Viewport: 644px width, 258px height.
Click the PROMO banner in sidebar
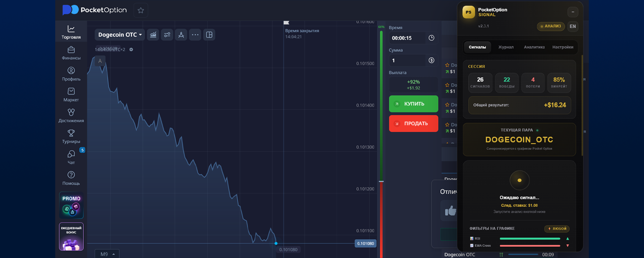tap(71, 205)
